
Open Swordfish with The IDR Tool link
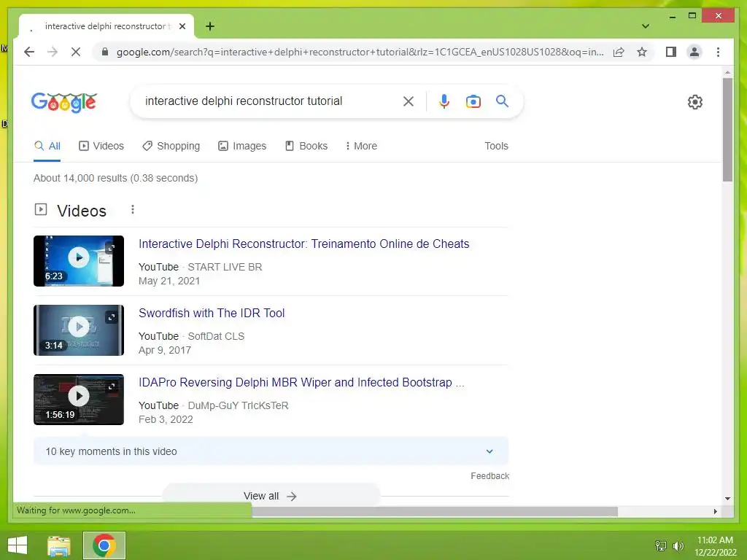click(x=212, y=314)
